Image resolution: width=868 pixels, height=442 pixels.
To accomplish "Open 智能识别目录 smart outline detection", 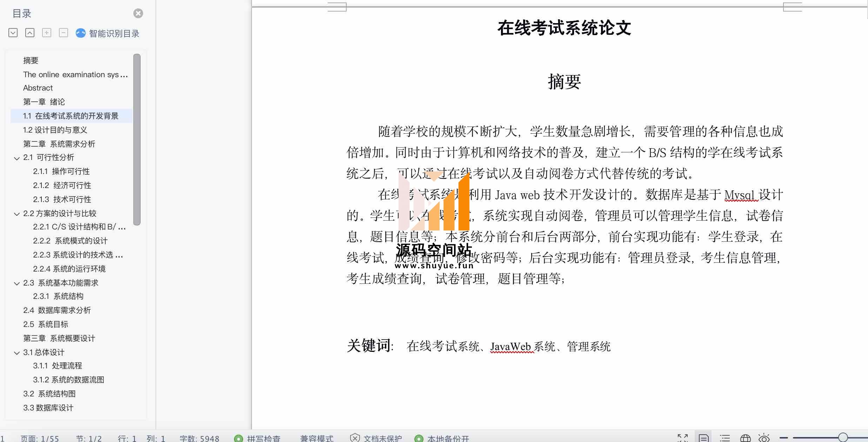I will (x=114, y=33).
